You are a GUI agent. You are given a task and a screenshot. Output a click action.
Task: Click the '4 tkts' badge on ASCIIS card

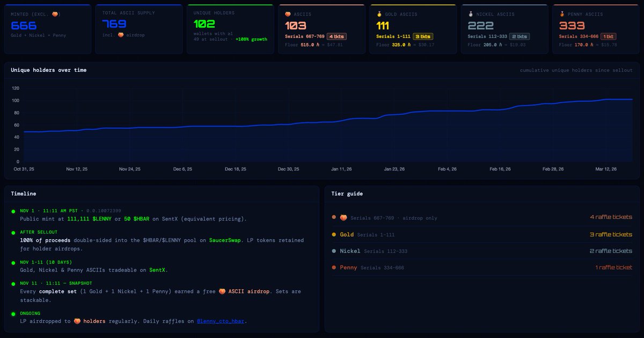[x=337, y=36]
